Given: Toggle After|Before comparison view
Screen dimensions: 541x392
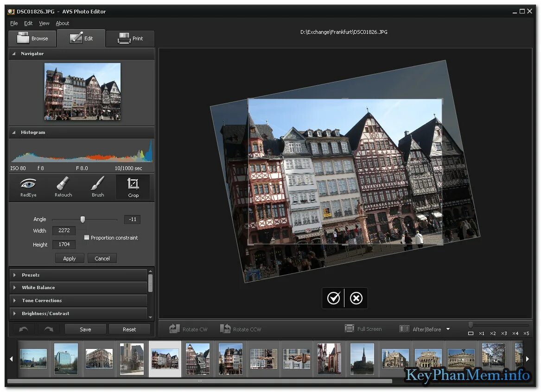Looking at the screenshot, I should click(420, 329).
